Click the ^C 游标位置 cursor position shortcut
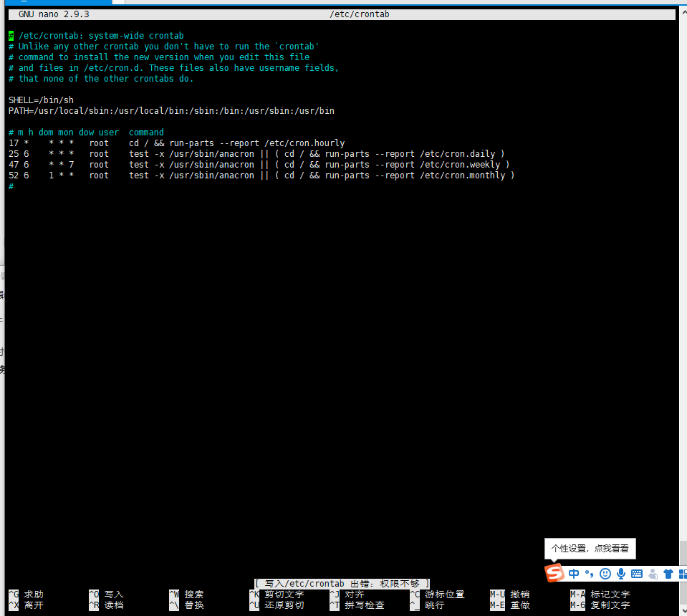Screen dimensions: 687x616 click(x=437, y=594)
